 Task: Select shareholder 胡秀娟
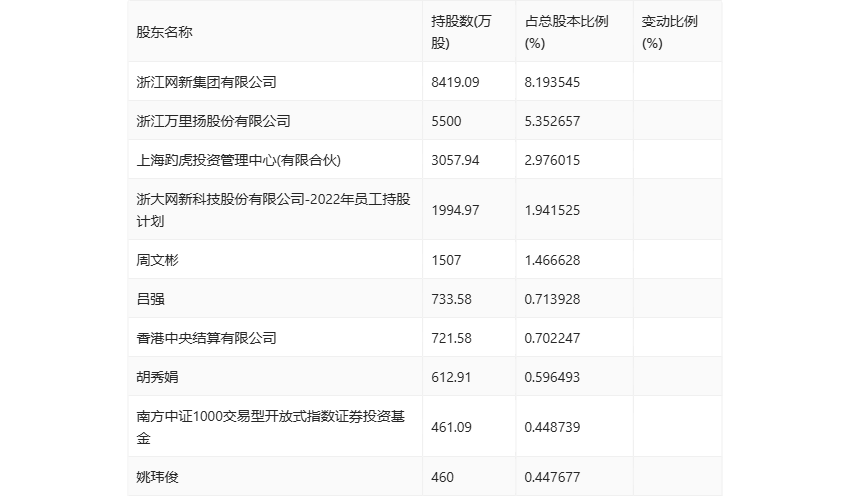[x=157, y=377]
